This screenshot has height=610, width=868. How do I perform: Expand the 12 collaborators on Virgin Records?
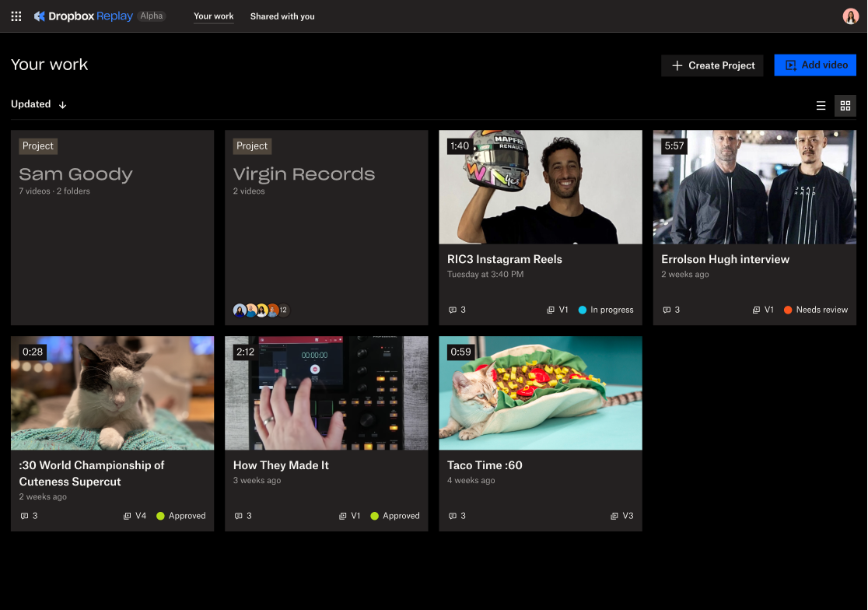click(283, 310)
